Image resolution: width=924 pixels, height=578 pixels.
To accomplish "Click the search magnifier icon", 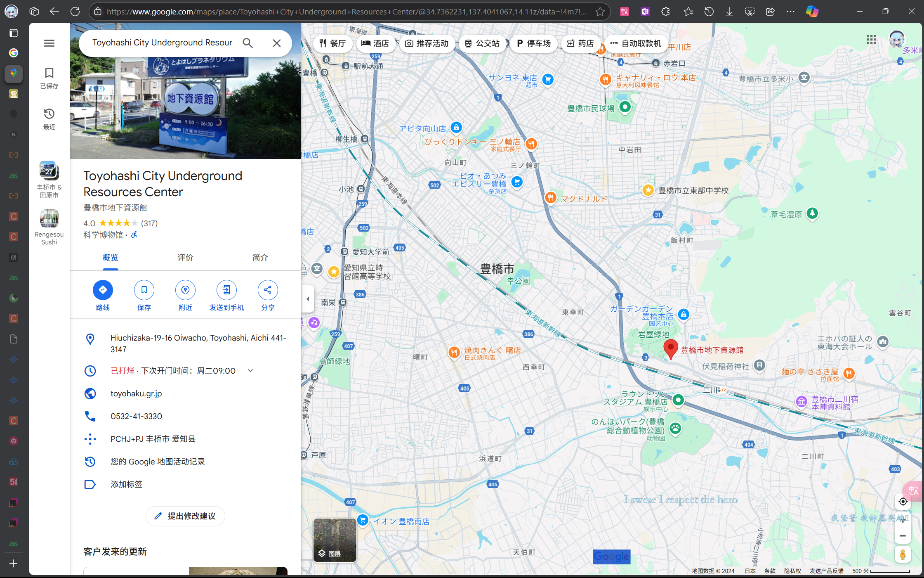I will [247, 43].
